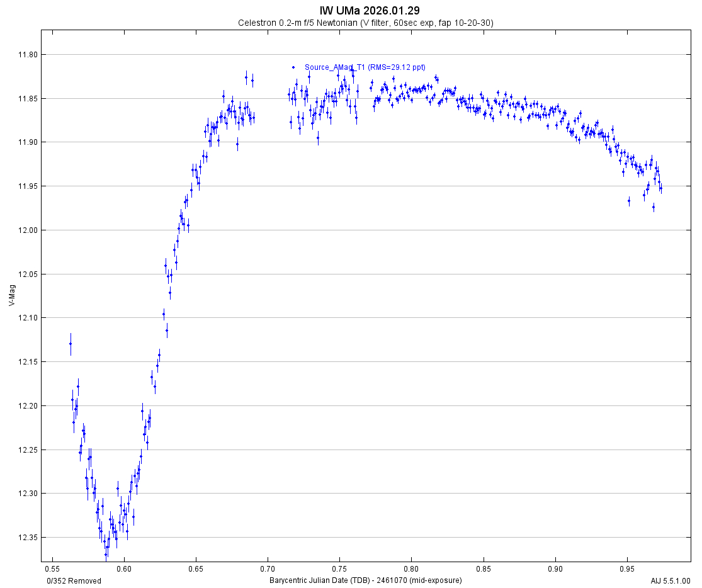Click the 0/352 Removed status text
Viewport: 702px width, 588px height.
[74, 580]
